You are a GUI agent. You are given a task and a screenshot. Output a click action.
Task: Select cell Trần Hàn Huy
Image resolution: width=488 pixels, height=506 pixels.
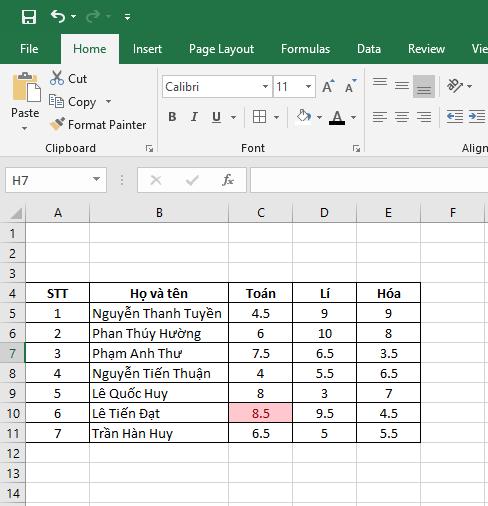pyautogui.click(x=159, y=433)
